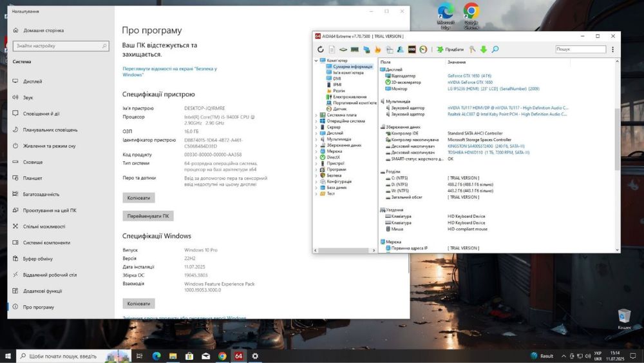Select Мережа in the AIDA64 tree
The height and width of the screenshot is (363, 644).
tap(334, 152)
